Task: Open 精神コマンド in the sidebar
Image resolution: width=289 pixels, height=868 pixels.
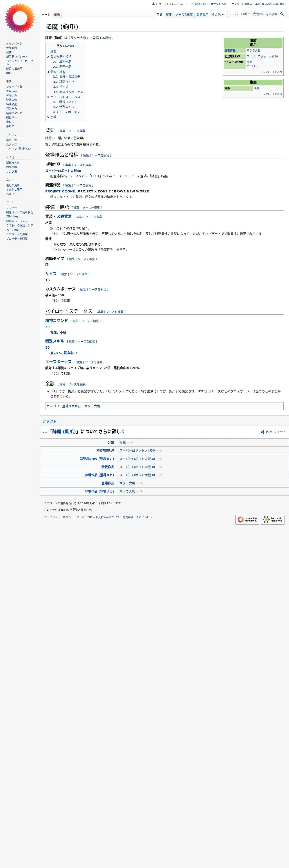Action: point(14,113)
